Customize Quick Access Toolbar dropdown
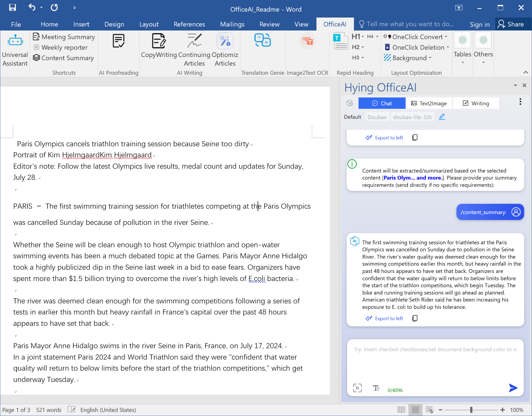This screenshot has height=416, width=532. (74, 8)
